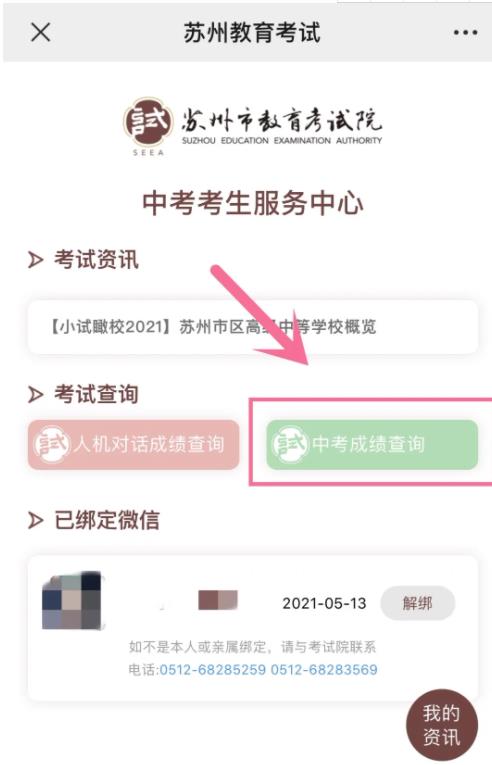Tap the seal icon in 人机对话成绩查询 button
492x765 pixels.
coord(51,444)
